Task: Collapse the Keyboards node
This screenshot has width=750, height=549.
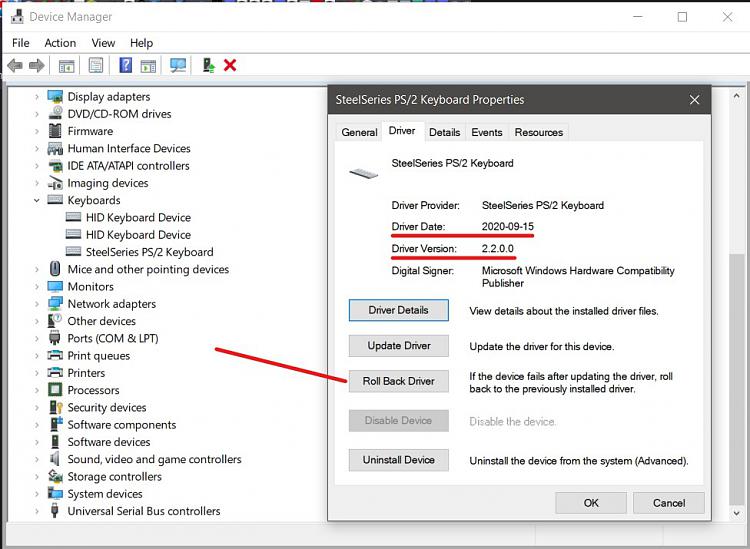Action: pyautogui.click(x=37, y=200)
